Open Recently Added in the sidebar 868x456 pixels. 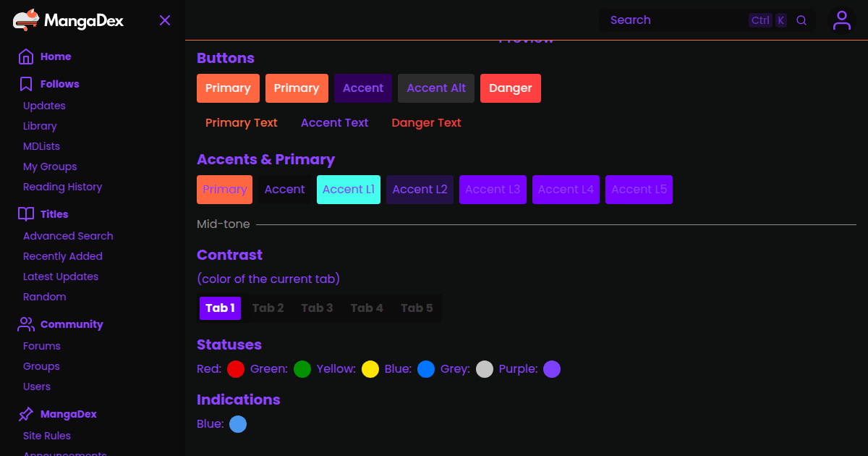coord(63,256)
